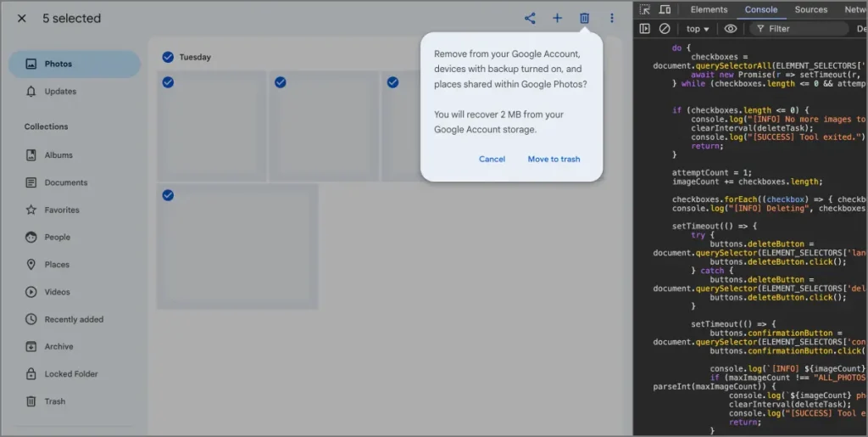Click the 5 selected count text
Viewport: 868px width, 437px height.
pyautogui.click(x=72, y=19)
